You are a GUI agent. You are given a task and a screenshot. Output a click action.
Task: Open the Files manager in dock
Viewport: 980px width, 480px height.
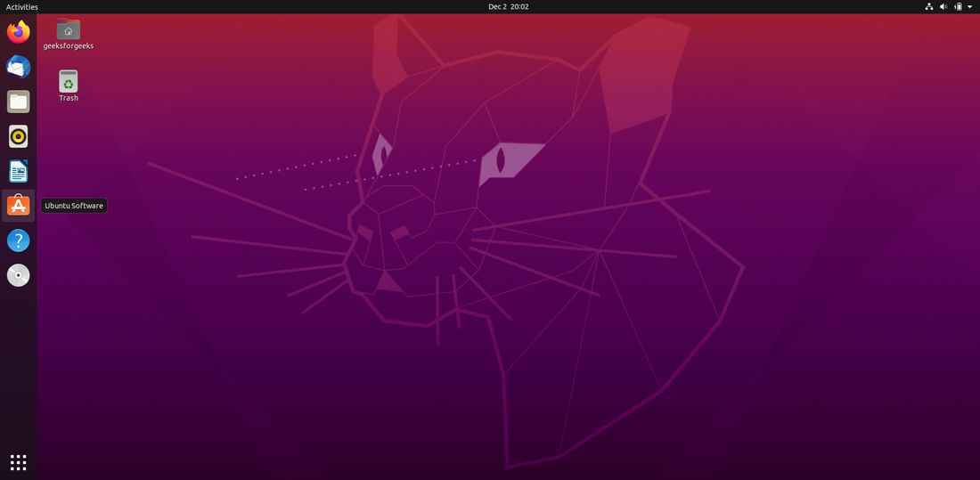tap(18, 102)
